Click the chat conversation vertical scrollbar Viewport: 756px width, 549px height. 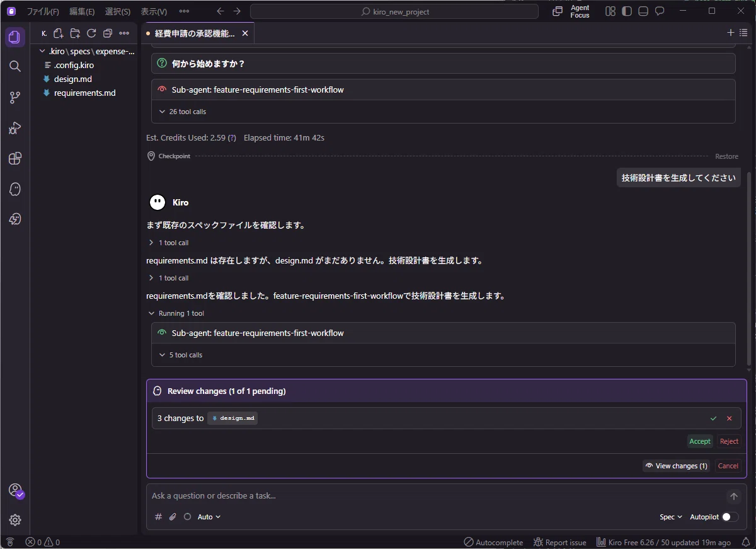tap(748, 267)
